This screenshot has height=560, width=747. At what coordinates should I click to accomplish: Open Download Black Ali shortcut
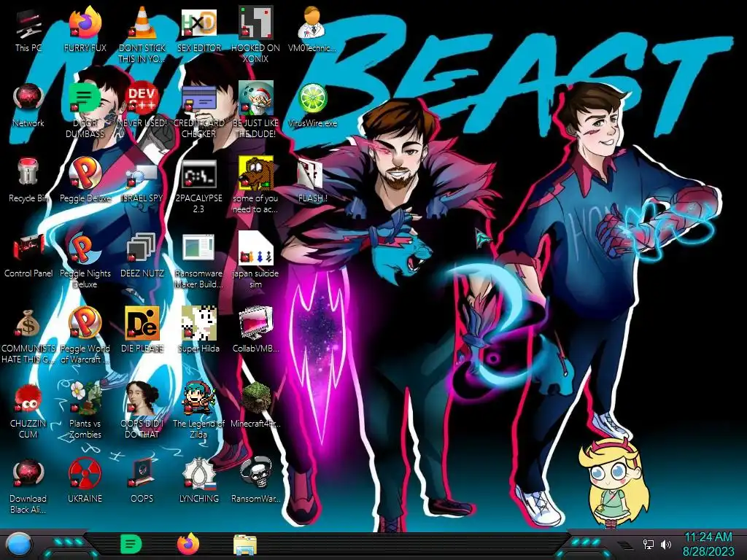click(x=28, y=474)
